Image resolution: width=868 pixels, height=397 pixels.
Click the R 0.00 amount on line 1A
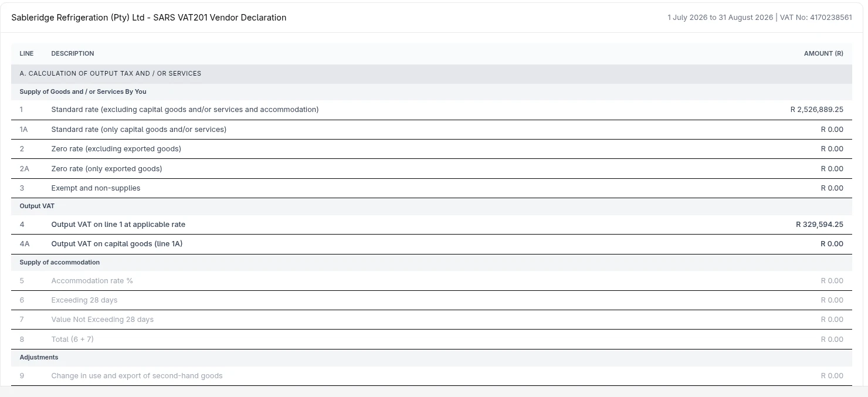(x=832, y=129)
